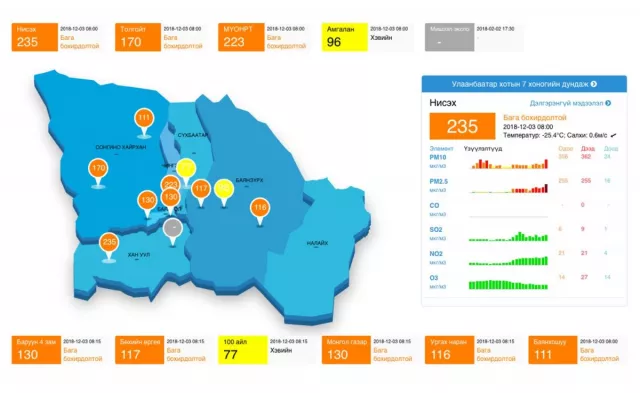The height and width of the screenshot is (393, 640).
Task: Open the Толгойт 170 station card
Action: pos(160,37)
